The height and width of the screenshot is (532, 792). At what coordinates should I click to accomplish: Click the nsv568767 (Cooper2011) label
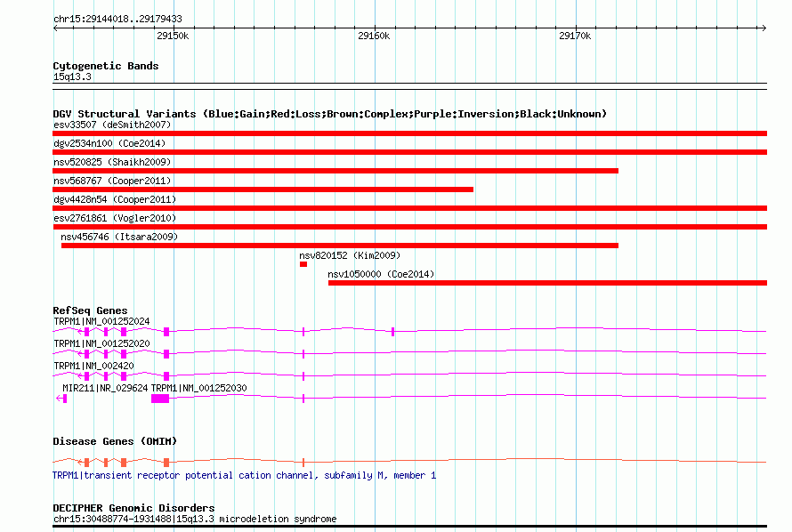coord(112,181)
